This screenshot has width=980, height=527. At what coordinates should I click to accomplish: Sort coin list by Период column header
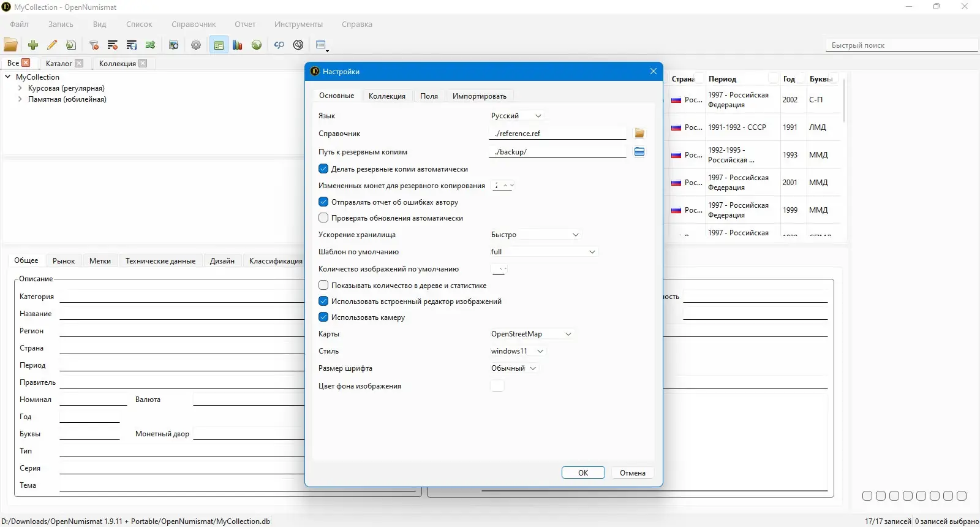(x=723, y=79)
